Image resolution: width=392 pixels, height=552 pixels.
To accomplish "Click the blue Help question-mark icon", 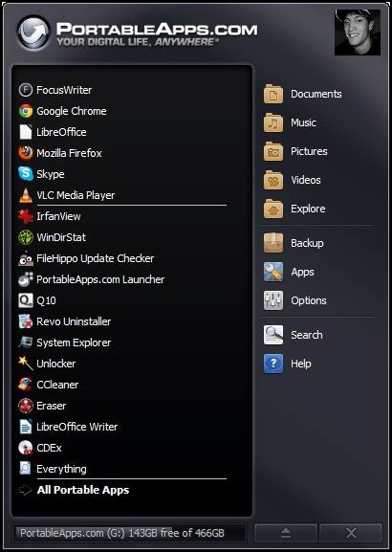I will coord(273,364).
